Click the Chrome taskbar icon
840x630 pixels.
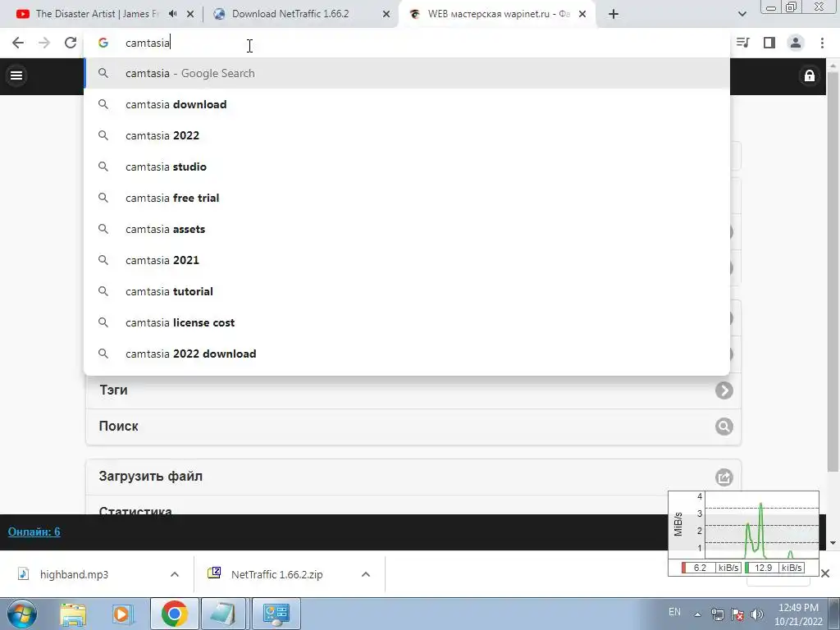point(174,614)
